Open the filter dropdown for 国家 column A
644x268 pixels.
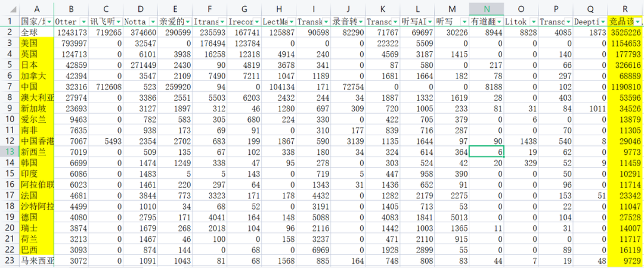point(49,21)
